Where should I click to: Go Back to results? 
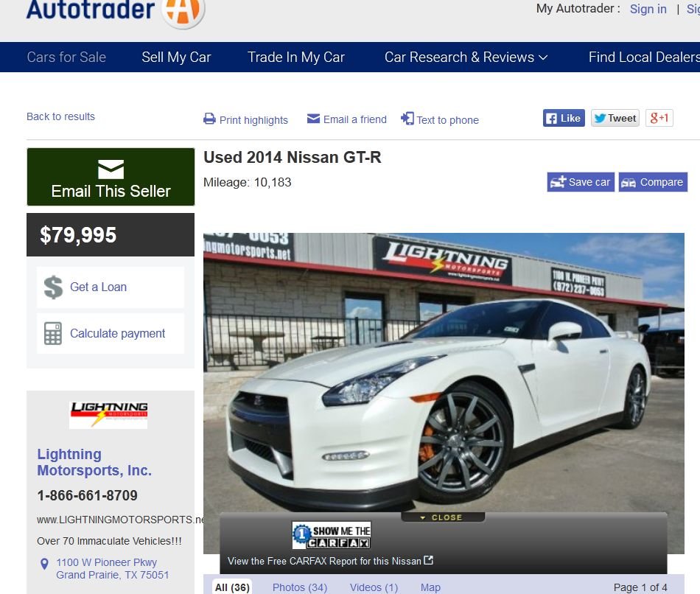[60, 116]
